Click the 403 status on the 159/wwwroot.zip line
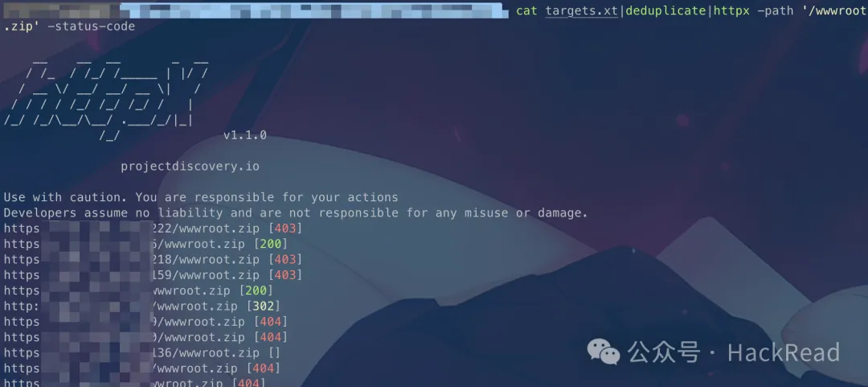The width and height of the screenshot is (868, 387). pyautogui.click(x=285, y=275)
